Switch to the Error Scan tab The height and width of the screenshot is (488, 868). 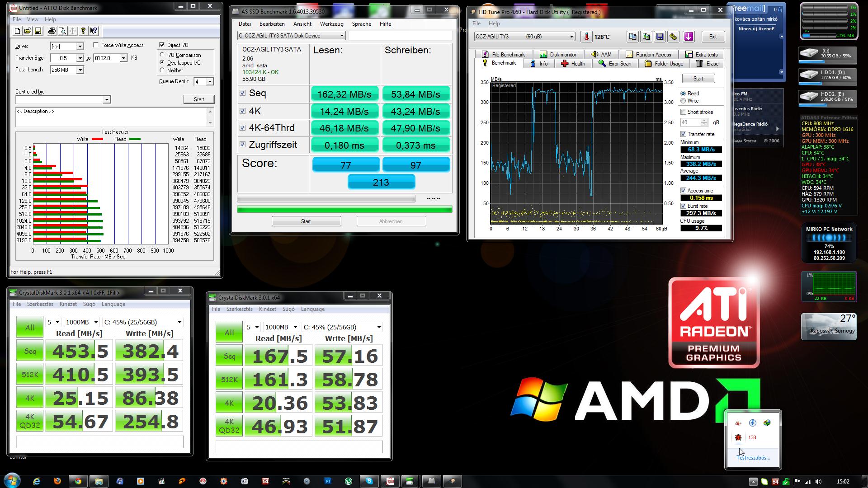click(x=614, y=64)
